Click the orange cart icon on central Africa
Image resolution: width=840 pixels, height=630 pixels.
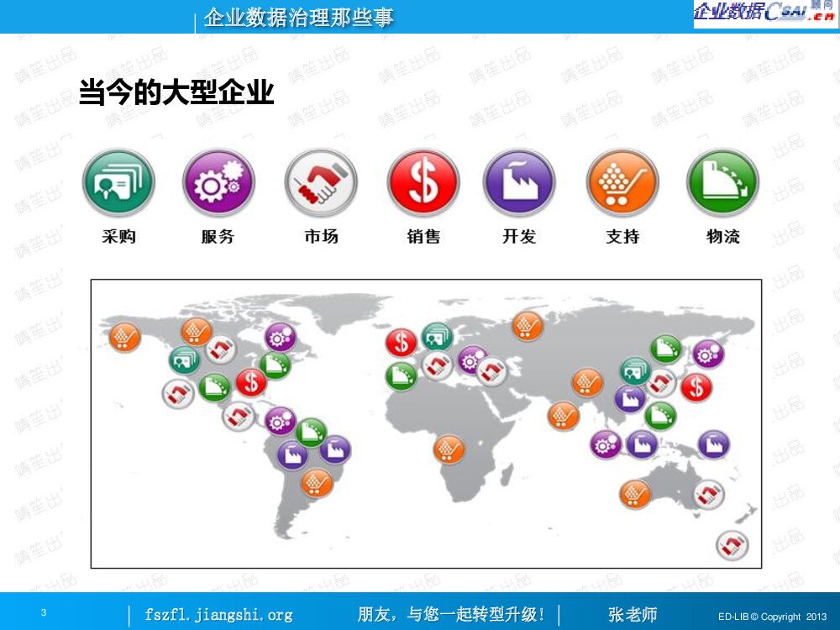[x=449, y=449]
